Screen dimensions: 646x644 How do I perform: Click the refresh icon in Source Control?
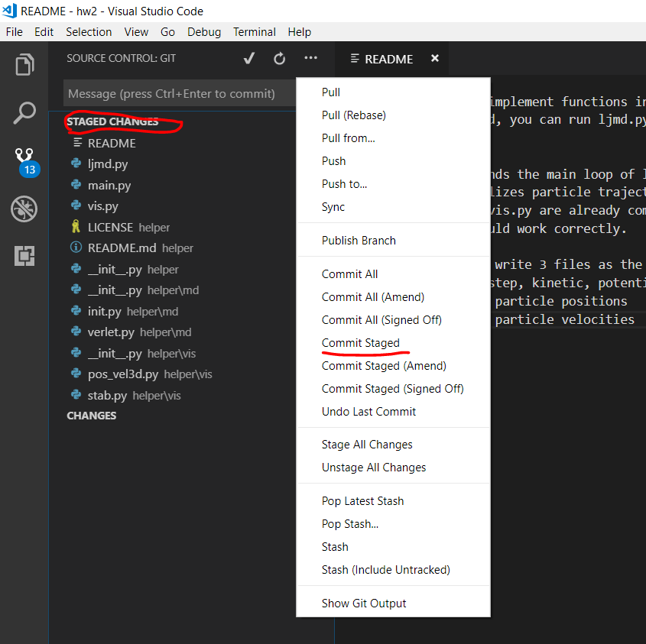pos(279,59)
